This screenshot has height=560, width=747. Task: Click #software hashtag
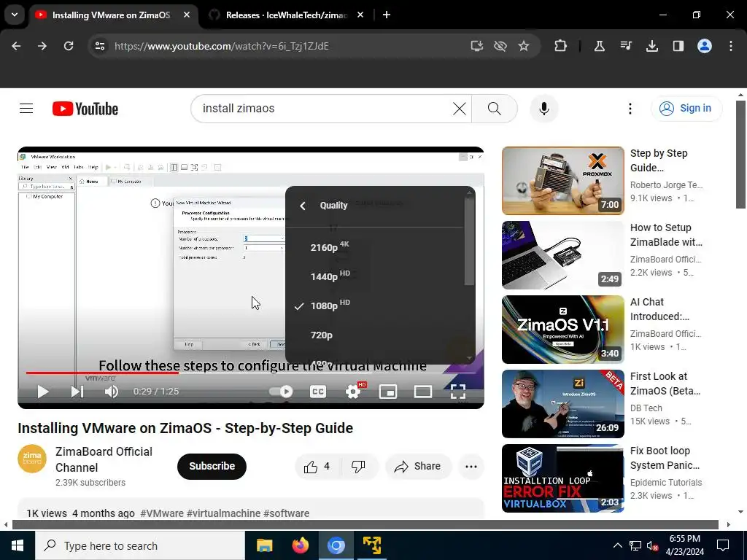click(x=286, y=513)
